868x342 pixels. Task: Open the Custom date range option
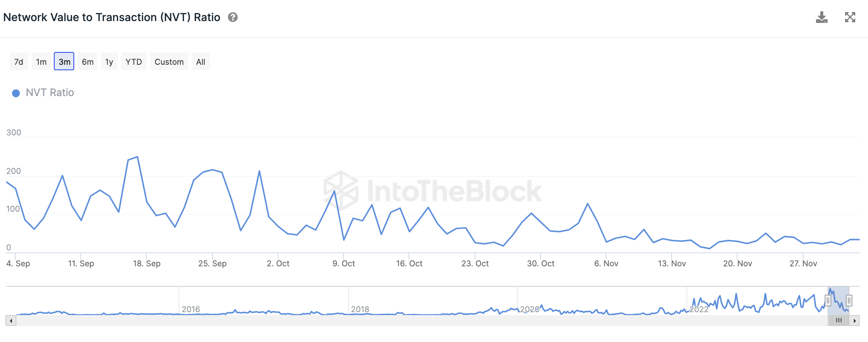169,61
